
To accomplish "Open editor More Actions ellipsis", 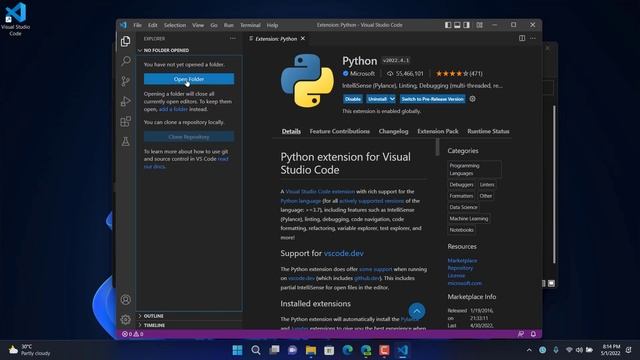I will pos(533,38).
